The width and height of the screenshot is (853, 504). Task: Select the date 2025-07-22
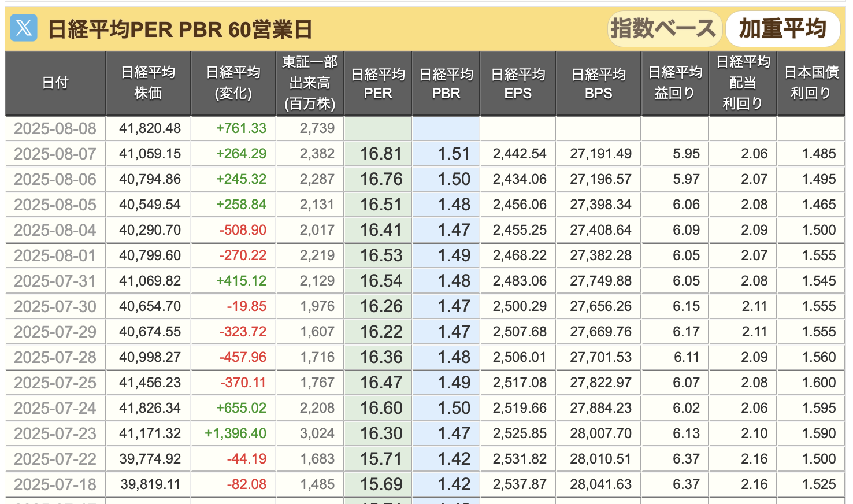tap(55, 459)
